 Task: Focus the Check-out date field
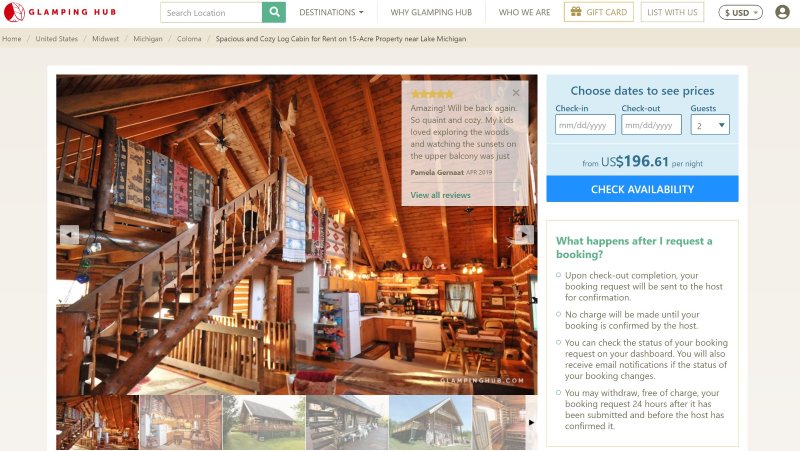click(651, 125)
